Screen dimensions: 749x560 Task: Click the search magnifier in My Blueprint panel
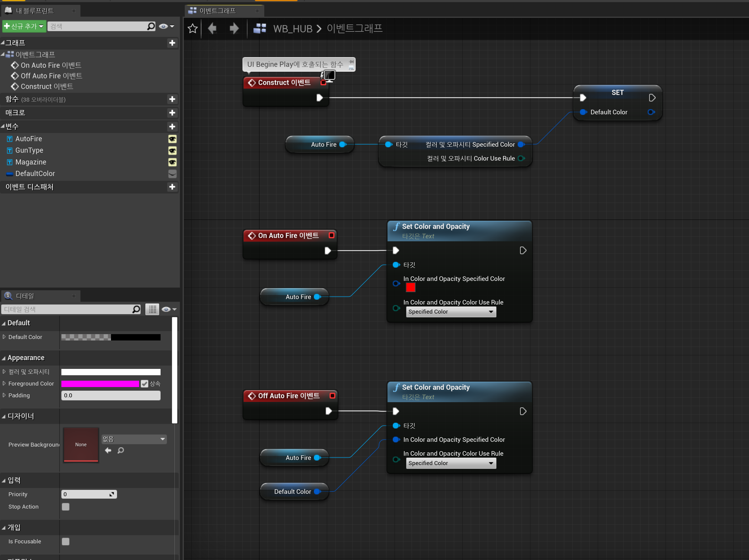[151, 26]
